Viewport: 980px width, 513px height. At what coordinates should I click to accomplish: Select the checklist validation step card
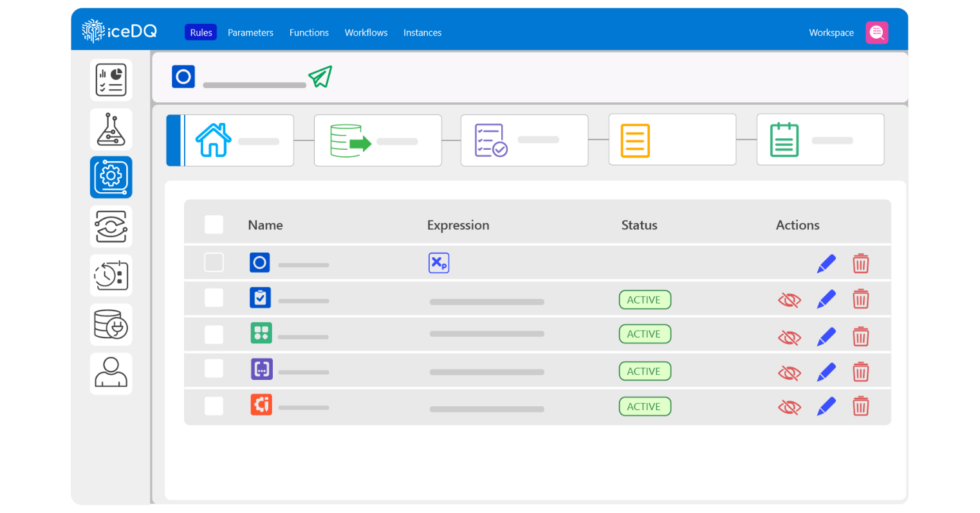[x=524, y=140]
